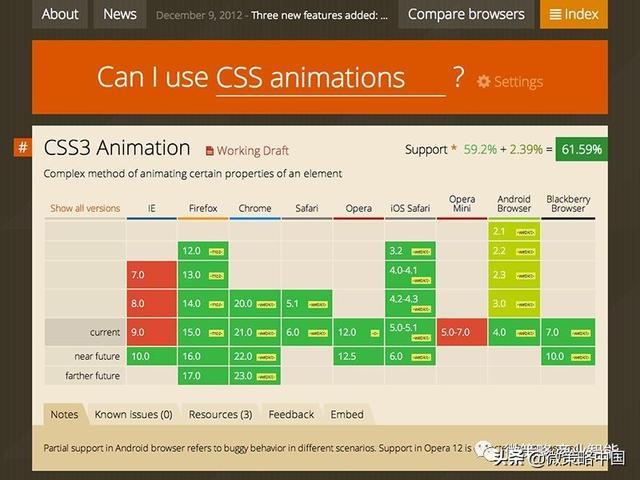Click IE 9.0 current cell
Screen dimensions: 640x480
click(x=151, y=332)
